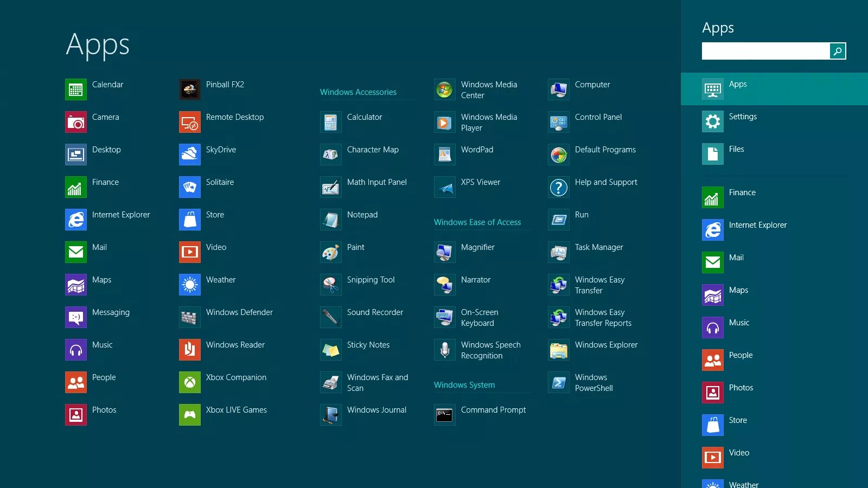Open Windows Media Player icon

point(445,122)
